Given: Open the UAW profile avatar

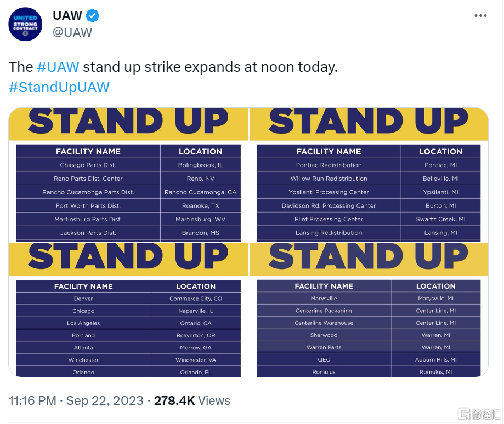Looking at the screenshot, I should point(25,25).
